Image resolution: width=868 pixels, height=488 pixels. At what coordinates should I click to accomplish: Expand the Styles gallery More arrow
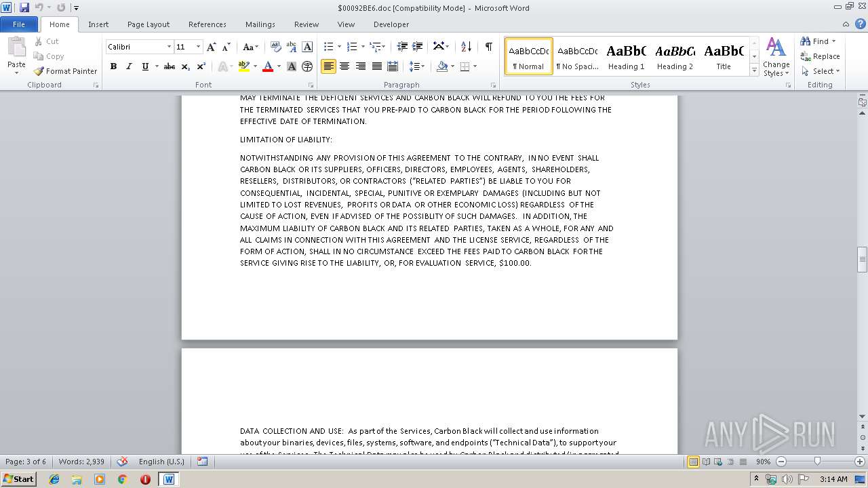click(x=754, y=70)
